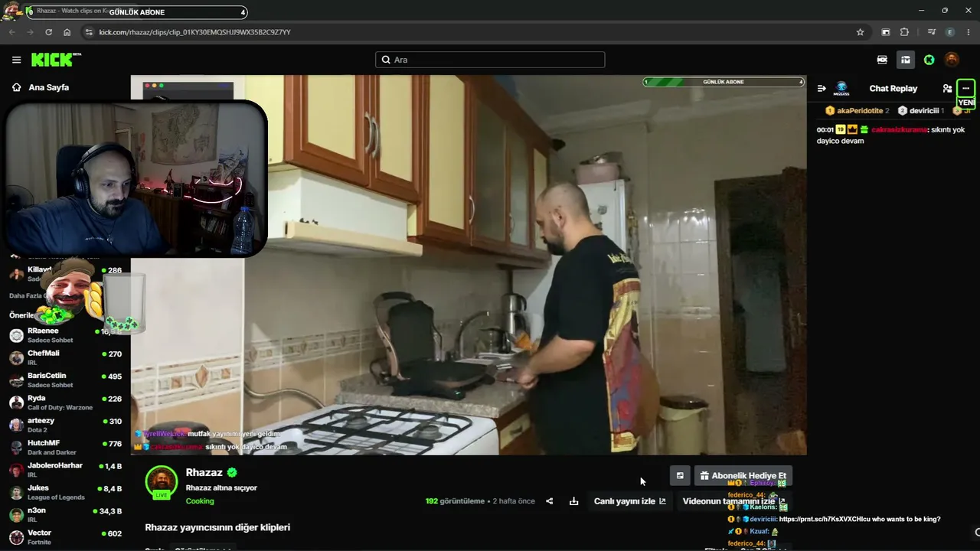Open ChefMali channel in sidebar
This screenshot has height=551, width=980.
click(x=65, y=357)
